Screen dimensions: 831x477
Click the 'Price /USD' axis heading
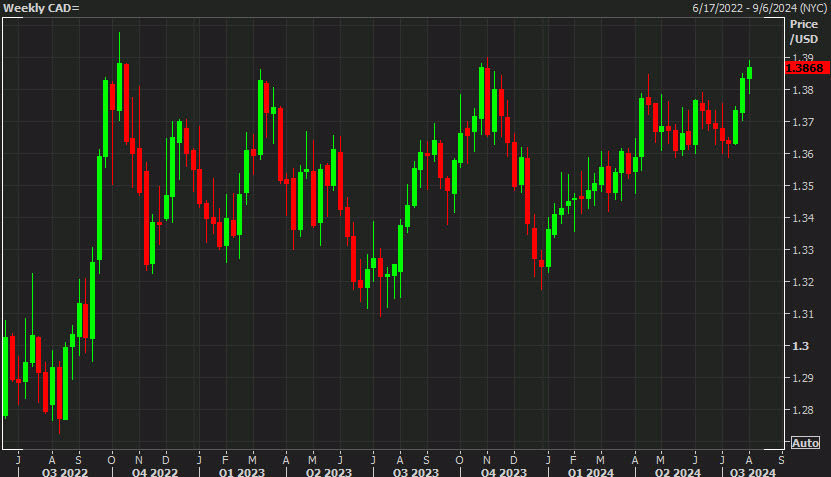(x=804, y=31)
